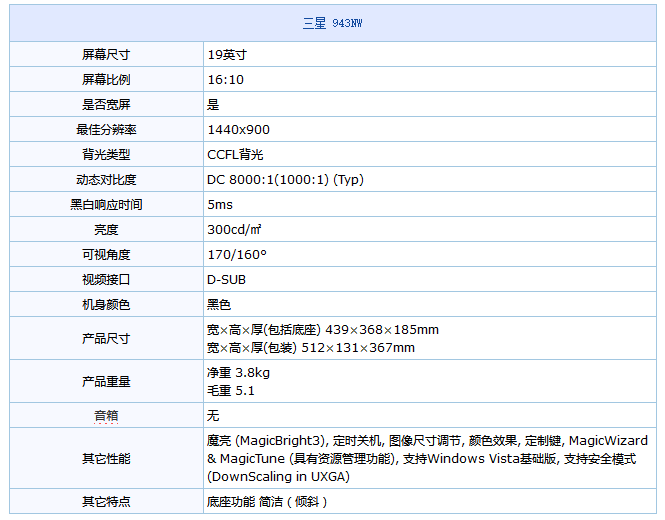Image resolution: width=665 pixels, height=520 pixels.
Task: Select the 毛重 5.1 line
Action: click(231, 391)
